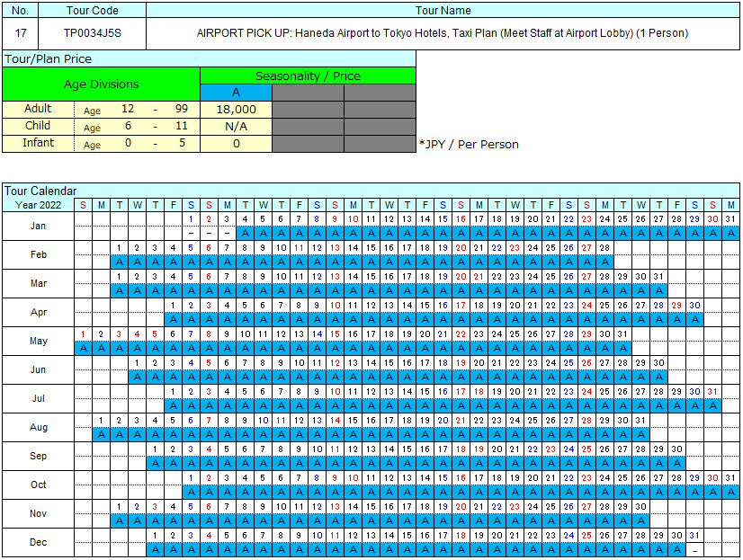
Task: Click the "Seasonality / Price" header
Action: pyautogui.click(x=308, y=76)
